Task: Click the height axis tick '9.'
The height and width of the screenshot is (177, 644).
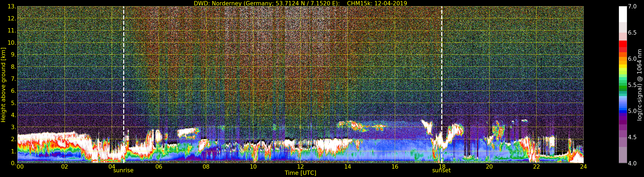Action: [x=13, y=55]
